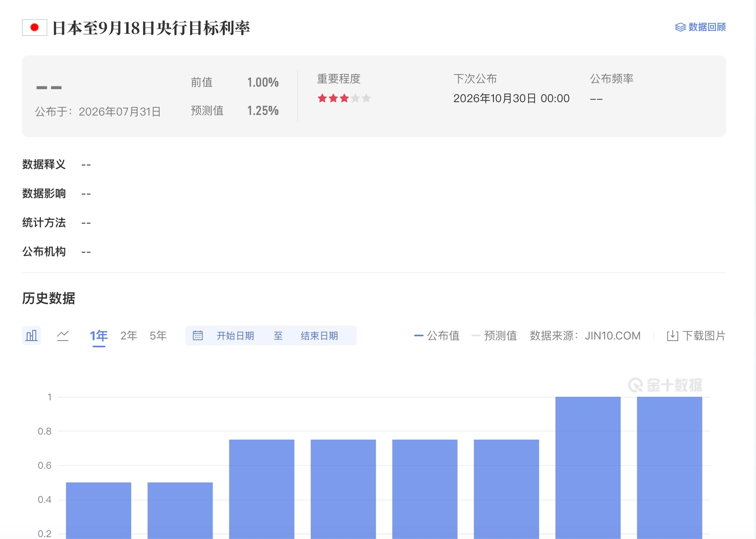Toggle 公布值 legend series

[x=437, y=335]
